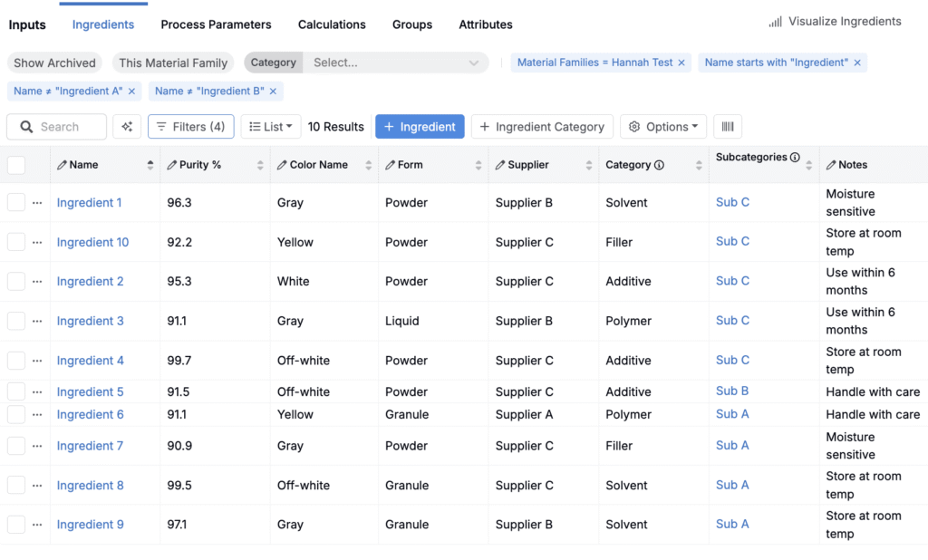
Task: Open the Ingredient 3 link
Action: (90, 321)
